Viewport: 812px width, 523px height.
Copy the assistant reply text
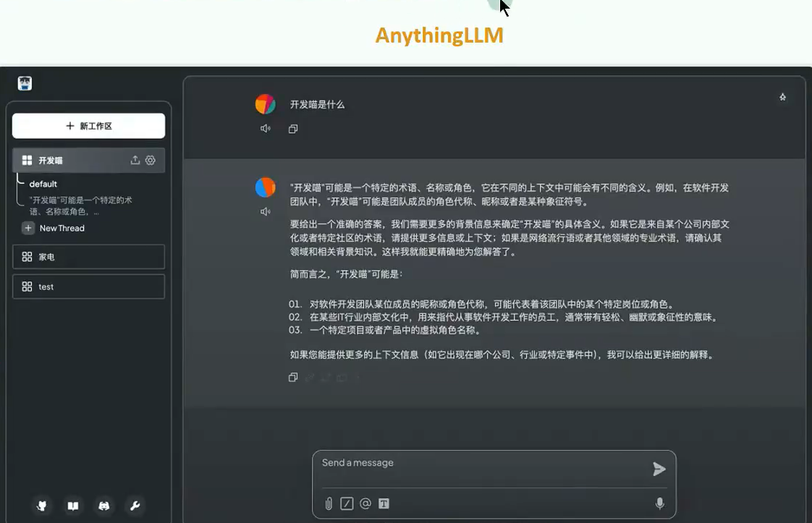(x=293, y=378)
